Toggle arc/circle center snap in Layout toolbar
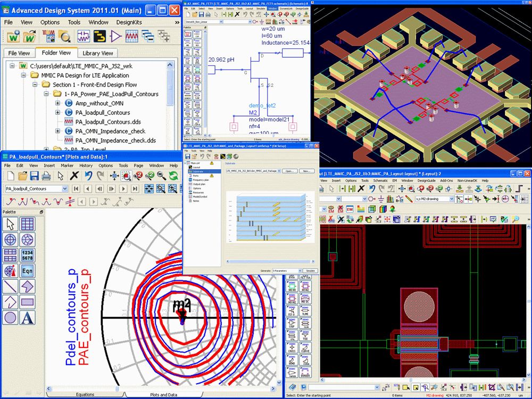This screenshot has width=532, height=399. 505,199
